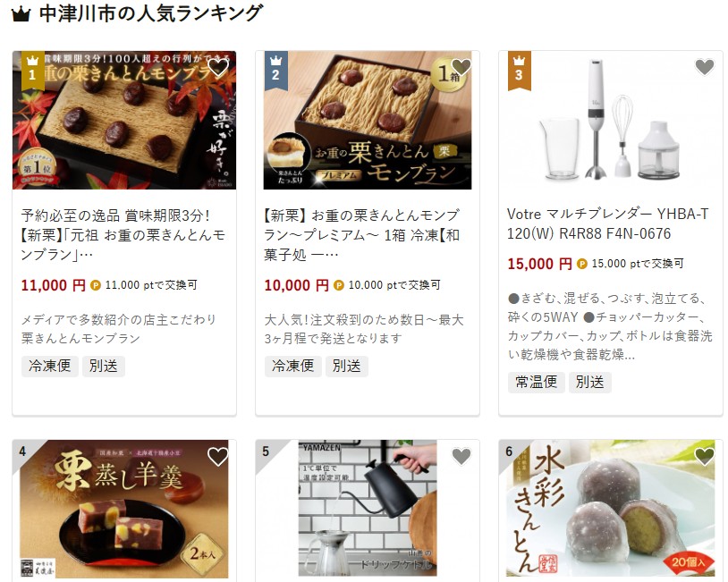Click heart icon on 栗蒸し羊羹 item

(217, 457)
